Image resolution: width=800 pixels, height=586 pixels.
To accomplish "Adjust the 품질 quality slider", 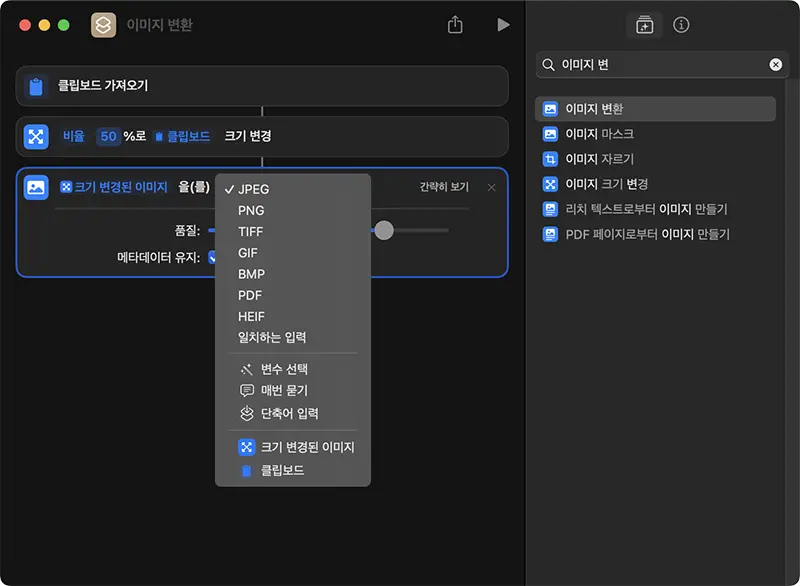I will point(383,231).
